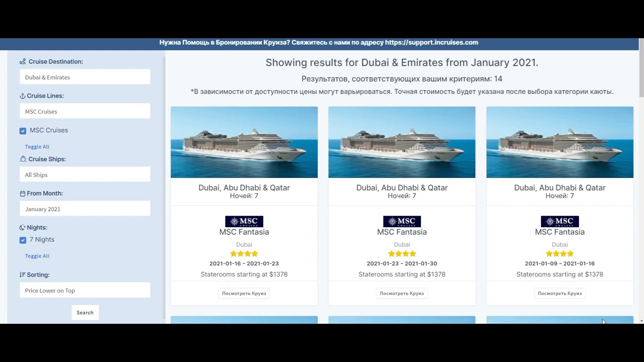Image resolution: width=644 pixels, height=362 pixels.
Task: Click MSC logo on 2021-01-23 cruise card
Action: coord(402,222)
